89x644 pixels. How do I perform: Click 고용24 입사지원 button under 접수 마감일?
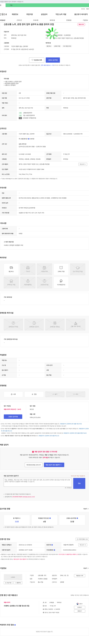pyautogui.click(x=13, y=417)
